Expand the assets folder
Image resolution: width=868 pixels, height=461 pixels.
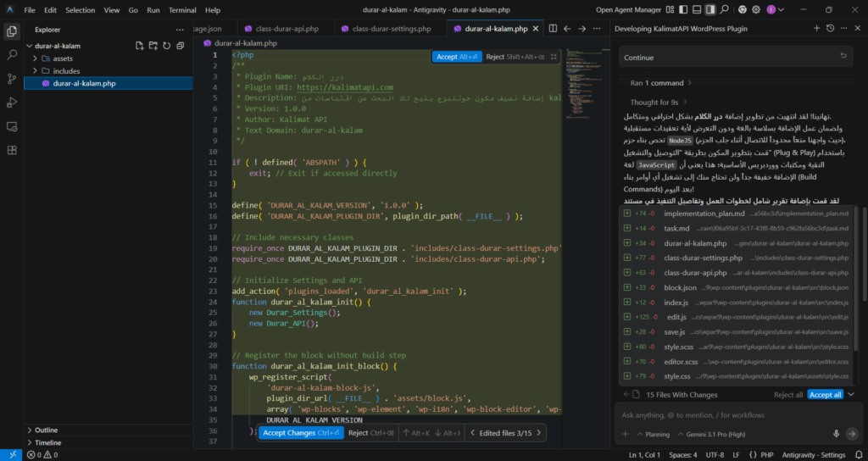coord(63,58)
